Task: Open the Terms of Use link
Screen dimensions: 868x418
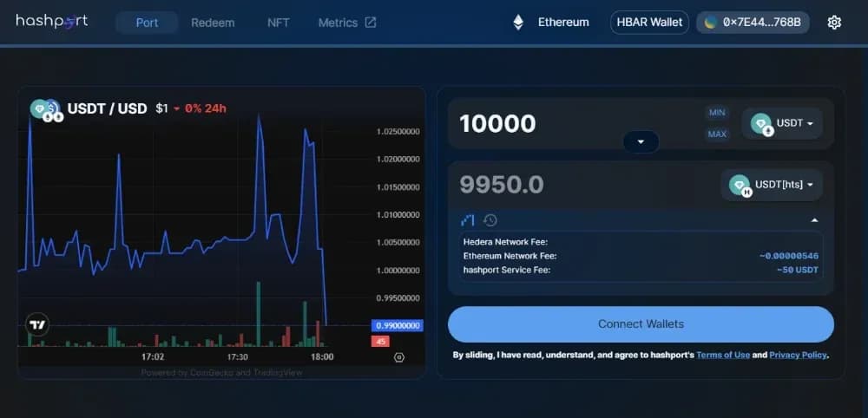Action: pyautogui.click(x=723, y=355)
